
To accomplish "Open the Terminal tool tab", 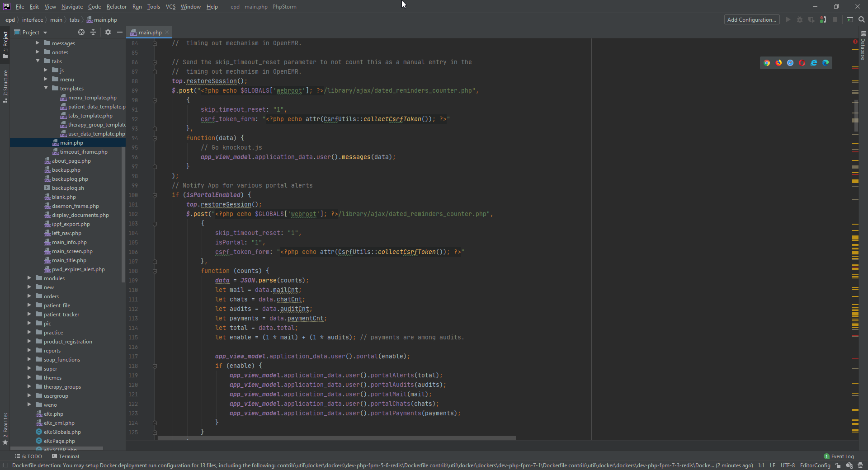I will (x=66, y=456).
